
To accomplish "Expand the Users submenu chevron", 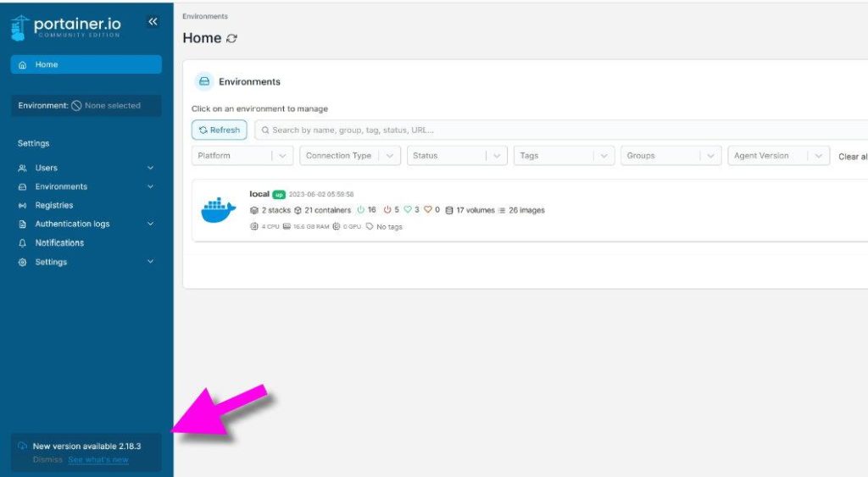I will [x=150, y=168].
